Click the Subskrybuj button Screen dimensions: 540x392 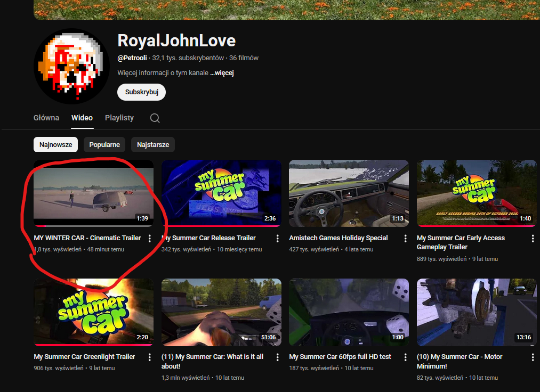click(x=141, y=92)
